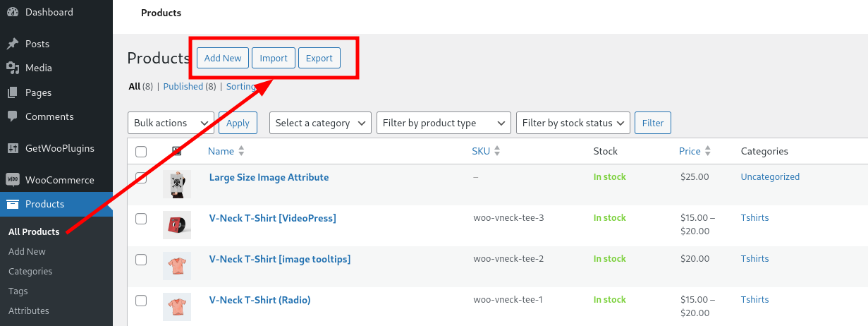Image resolution: width=868 pixels, height=326 pixels.
Task: Open V-Neck T-Shirt [image tooltips] thumbnail
Action: (176, 266)
